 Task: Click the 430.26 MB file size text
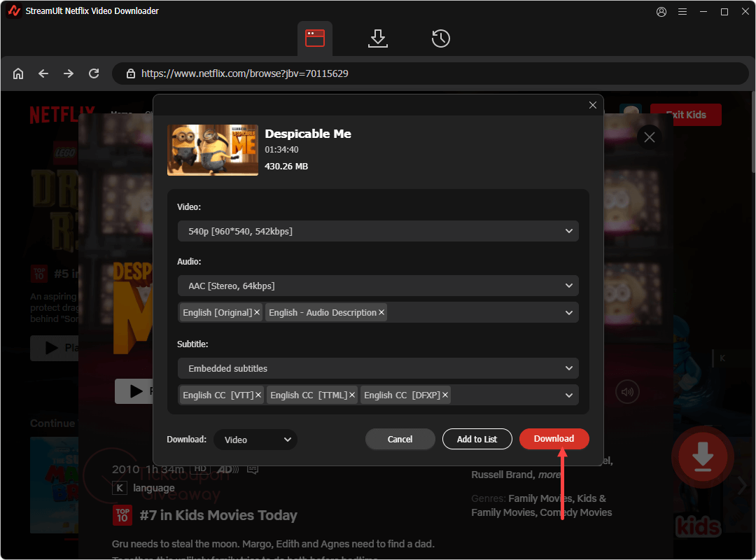click(x=286, y=167)
